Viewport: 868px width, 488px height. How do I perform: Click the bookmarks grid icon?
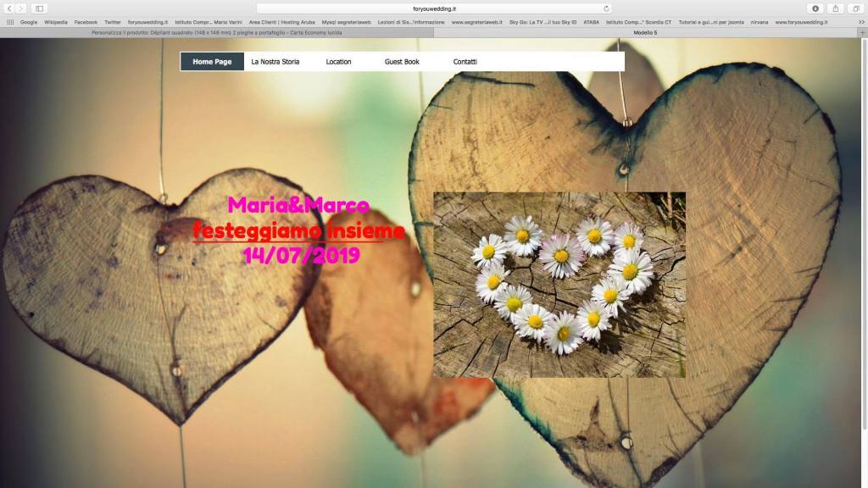point(9,21)
